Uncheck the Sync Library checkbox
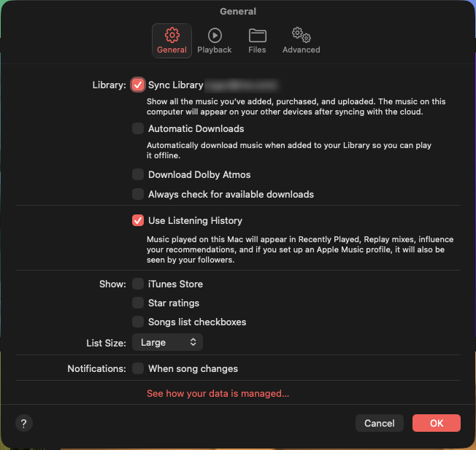The height and width of the screenshot is (450, 476). click(138, 85)
